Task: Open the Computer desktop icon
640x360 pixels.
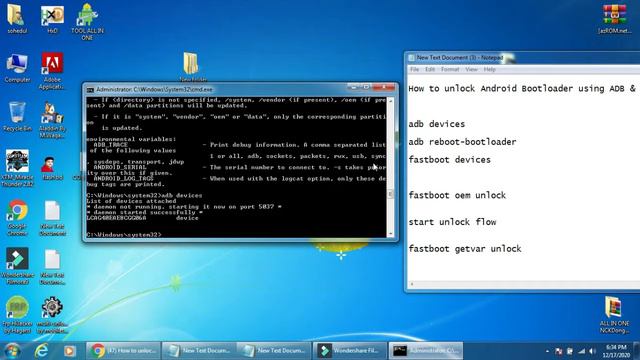Action: [x=17, y=67]
